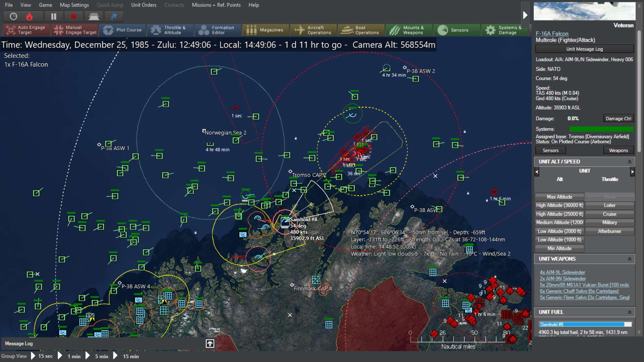Click the aircraft photo thumbnail

coord(584,11)
